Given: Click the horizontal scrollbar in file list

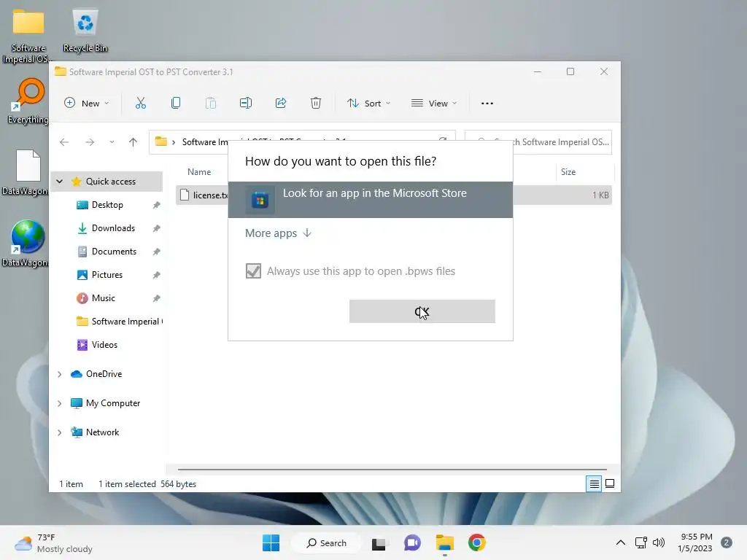Looking at the screenshot, I should [392, 470].
